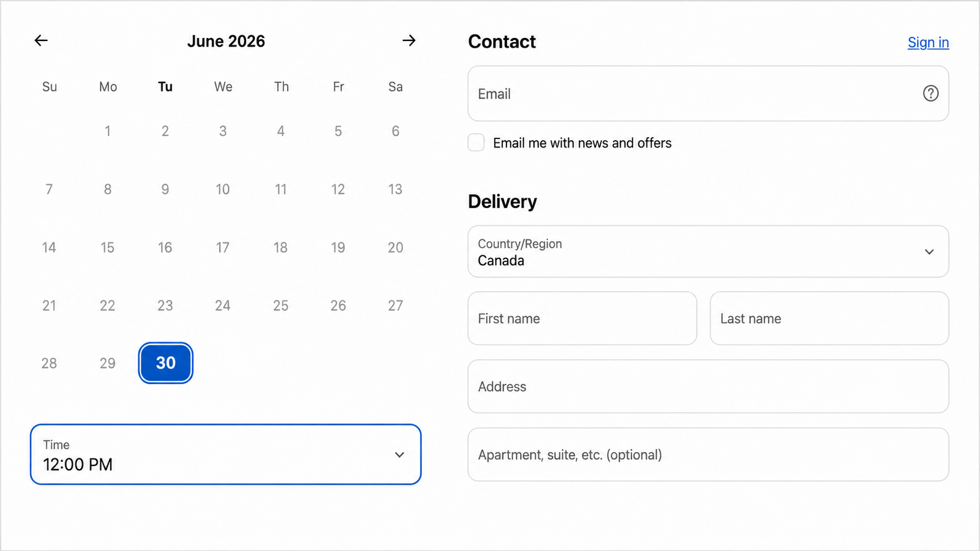The image size is (980, 551).
Task: Pick June 10 date cell
Action: [223, 189]
